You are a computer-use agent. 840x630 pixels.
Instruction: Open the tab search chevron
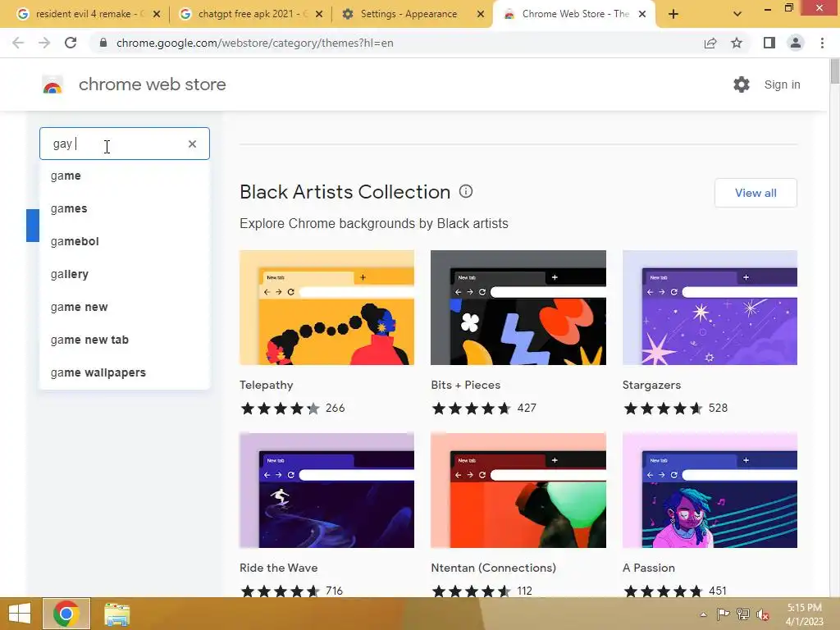tap(737, 14)
